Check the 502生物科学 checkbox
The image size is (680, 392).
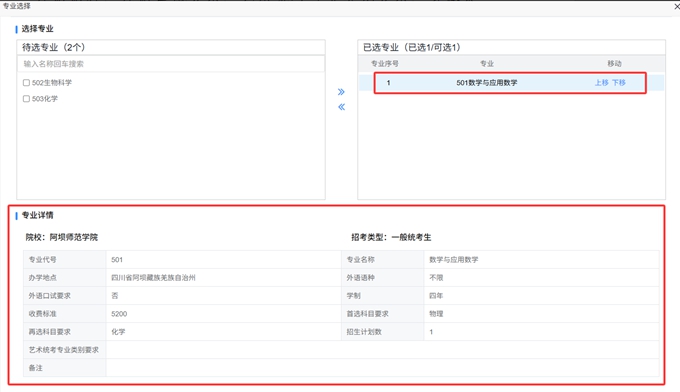pyautogui.click(x=26, y=82)
